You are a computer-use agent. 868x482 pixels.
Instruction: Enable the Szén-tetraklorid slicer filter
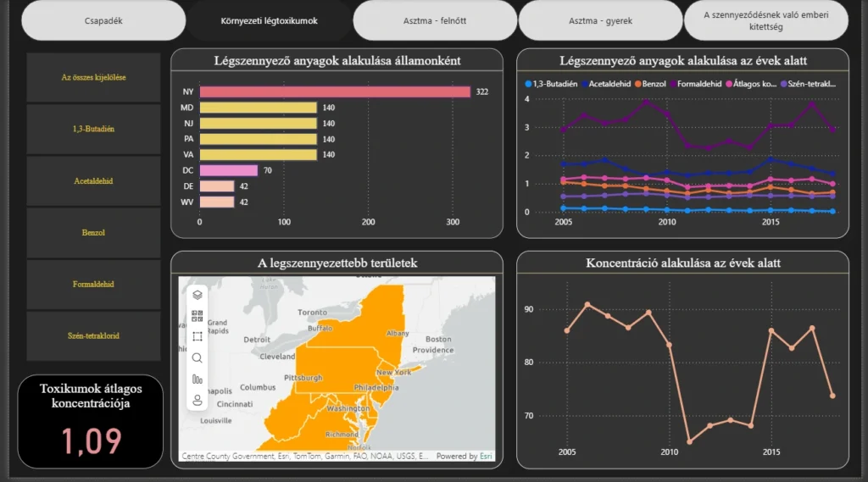93,335
